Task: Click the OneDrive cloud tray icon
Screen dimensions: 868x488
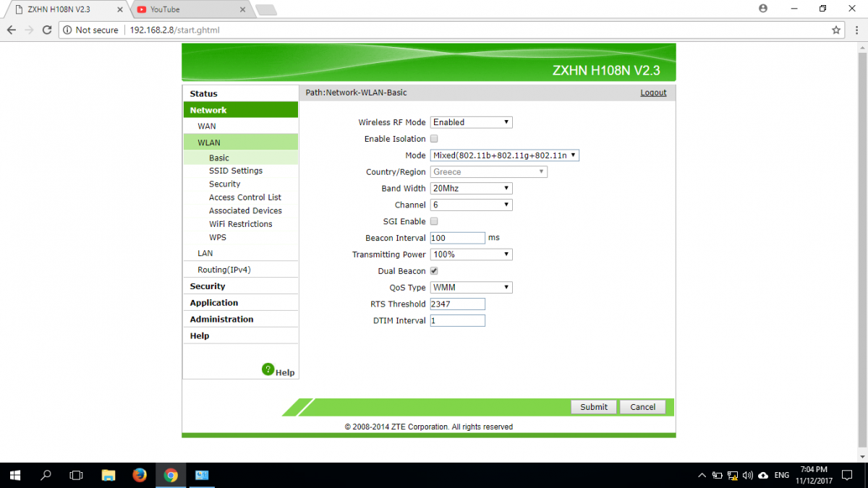Action: pos(763,476)
